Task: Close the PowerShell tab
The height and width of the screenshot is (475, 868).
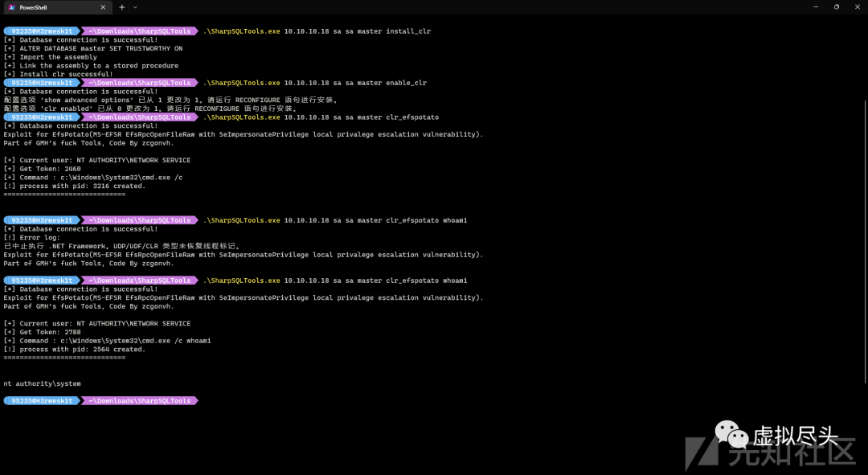Action: click(103, 7)
